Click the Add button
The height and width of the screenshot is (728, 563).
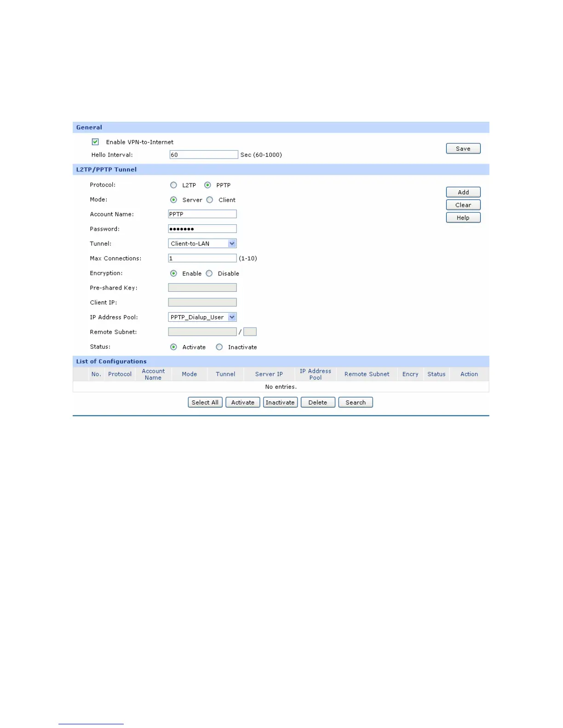tap(463, 192)
